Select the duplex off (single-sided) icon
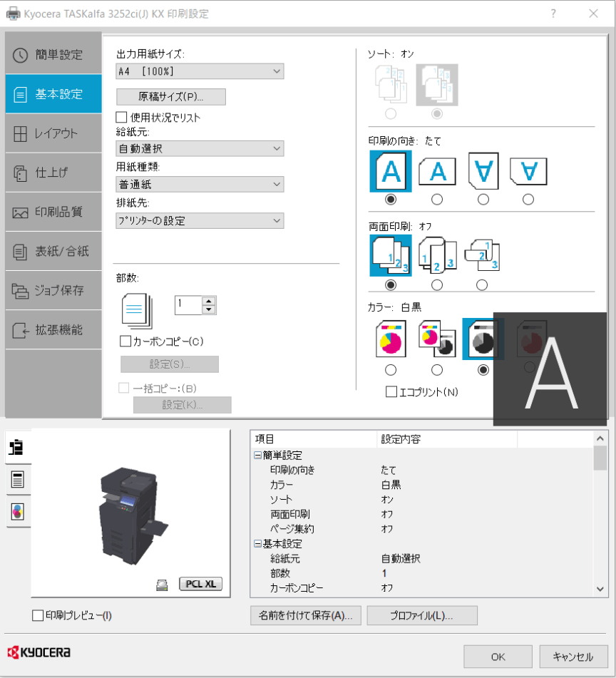The height and width of the screenshot is (678, 616). point(391,255)
